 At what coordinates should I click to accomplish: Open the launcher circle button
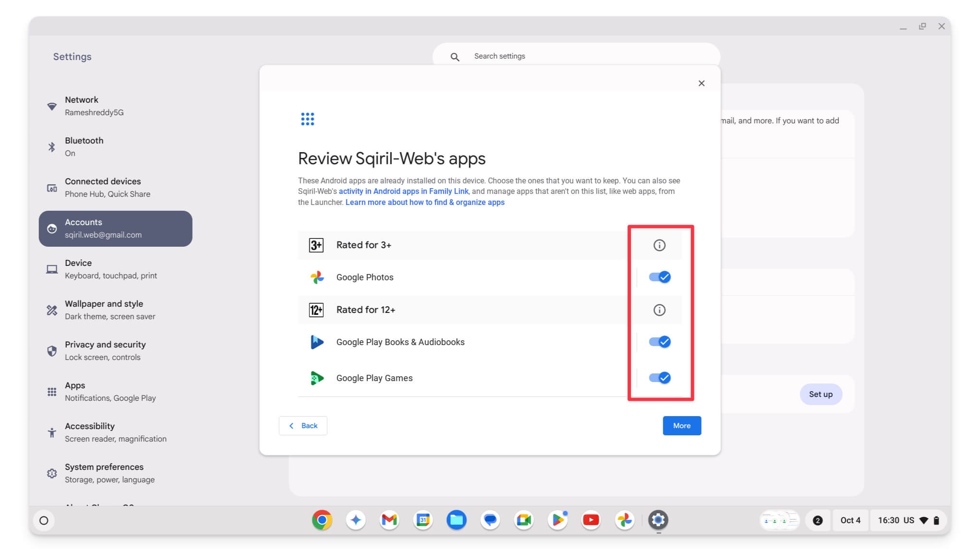[44, 520]
